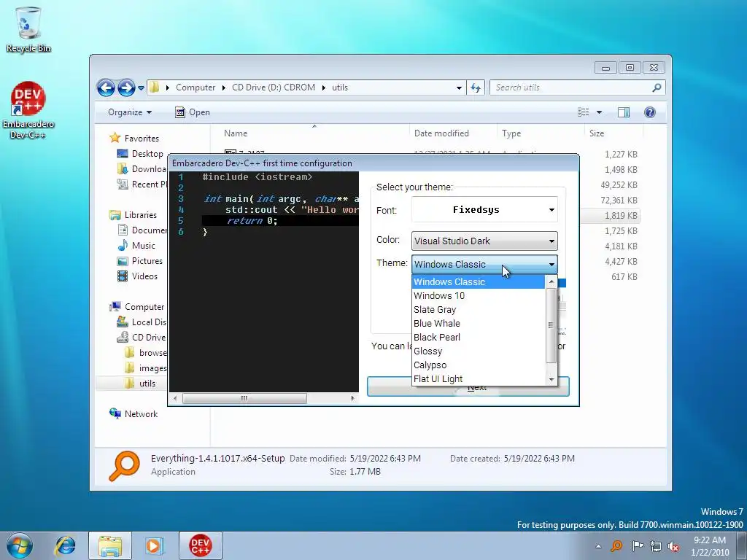Click theme list scroll down arrow
Image resolution: width=747 pixels, height=560 pixels.
(x=551, y=379)
